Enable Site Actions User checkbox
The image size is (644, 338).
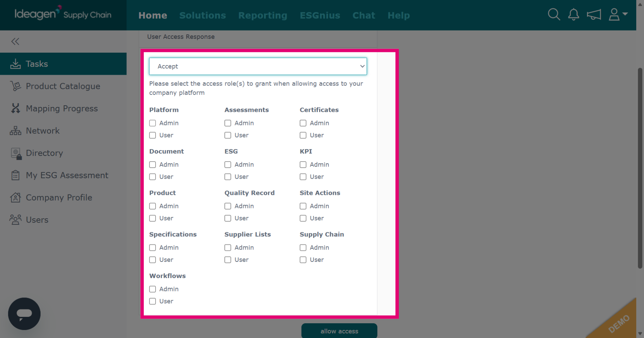303,218
